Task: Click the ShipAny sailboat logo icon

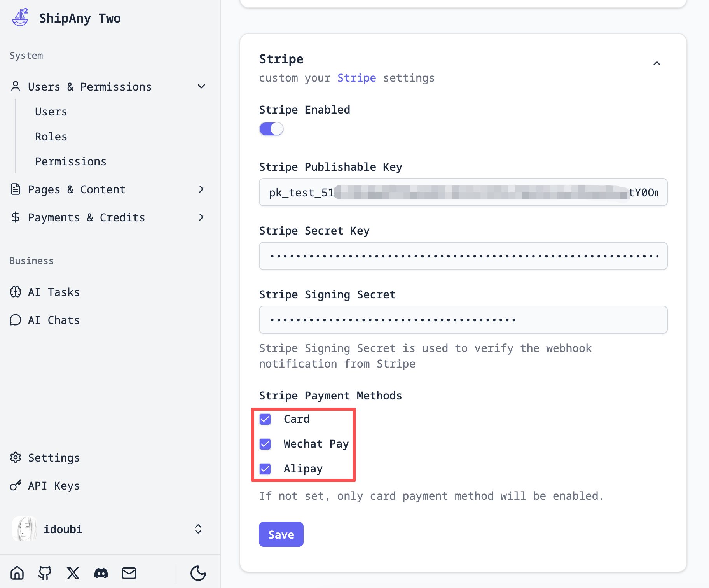Action: (x=20, y=17)
